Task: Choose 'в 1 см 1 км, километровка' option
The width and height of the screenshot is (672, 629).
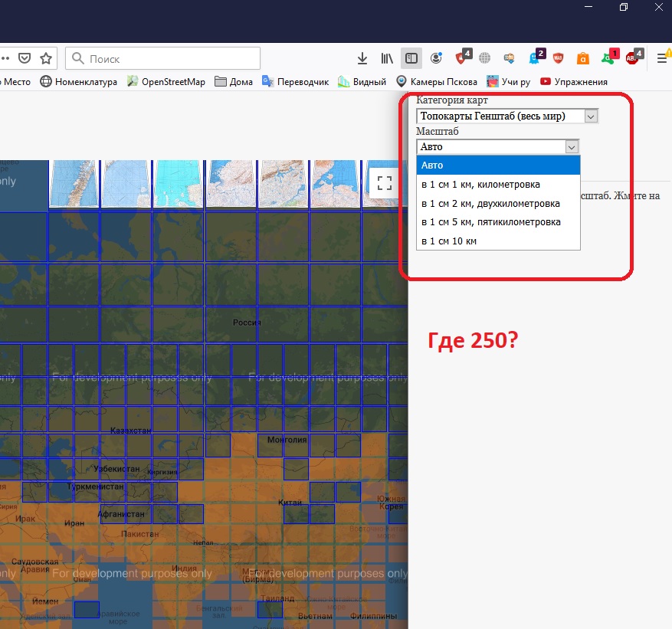Action: tap(498, 185)
